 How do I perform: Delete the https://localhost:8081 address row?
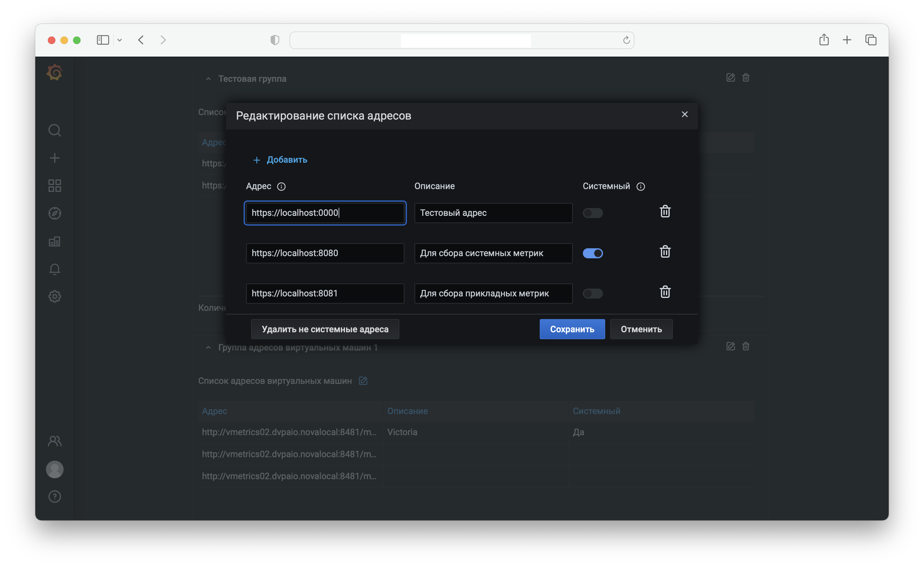(x=665, y=292)
